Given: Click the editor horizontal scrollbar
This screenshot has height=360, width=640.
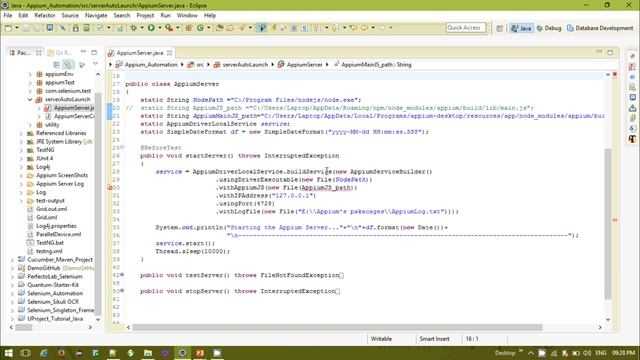Looking at the screenshot, I should 337,327.
